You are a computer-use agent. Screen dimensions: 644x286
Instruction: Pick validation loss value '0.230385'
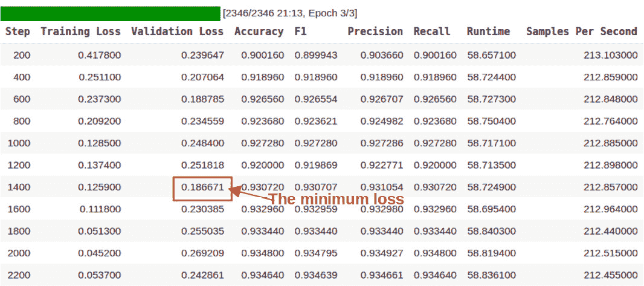(203, 209)
